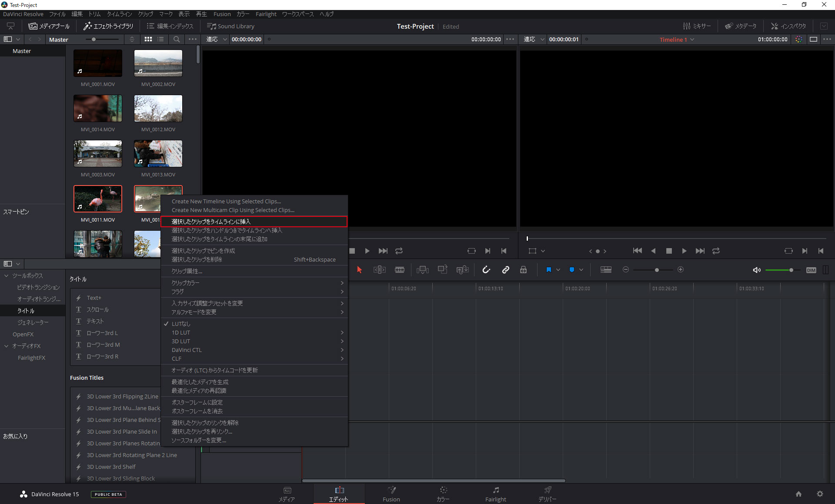Open the Mixer panel
The height and width of the screenshot is (504, 835).
click(697, 26)
